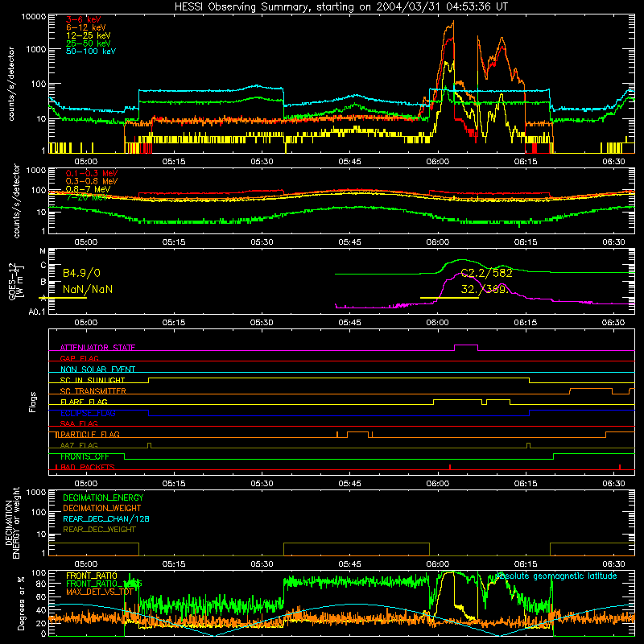644x644 pixels.
Task: Select the GAP_FLAG label
Action: 79,358
